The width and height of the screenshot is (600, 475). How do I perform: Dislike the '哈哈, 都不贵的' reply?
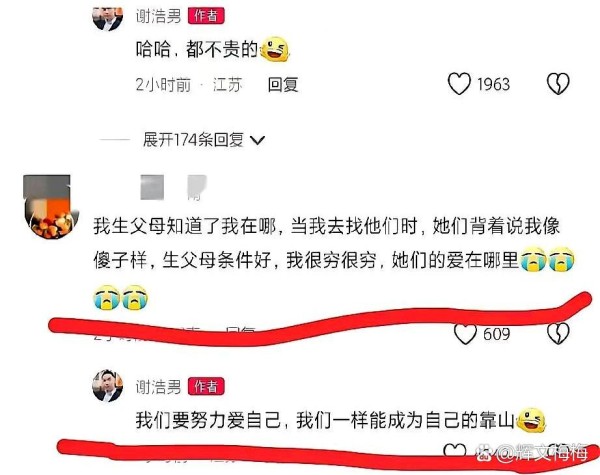[x=558, y=84]
